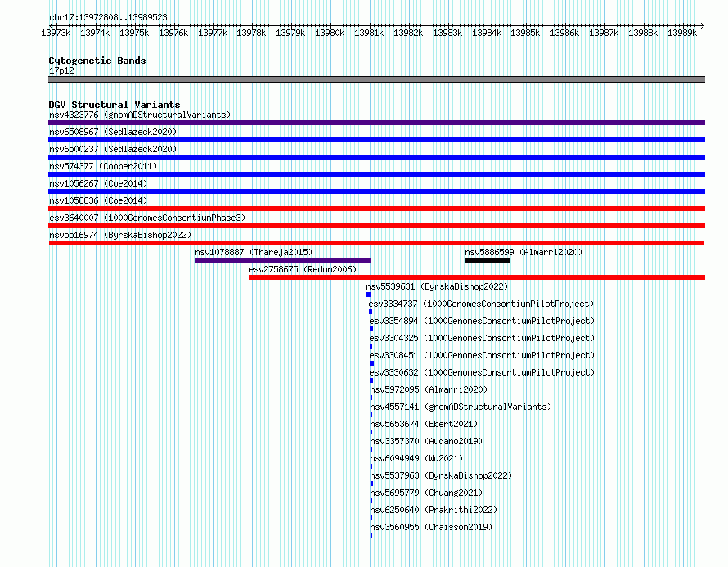Click the blue nsv1056267 variant bar
The height and width of the screenshot is (567, 728).
point(376,191)
